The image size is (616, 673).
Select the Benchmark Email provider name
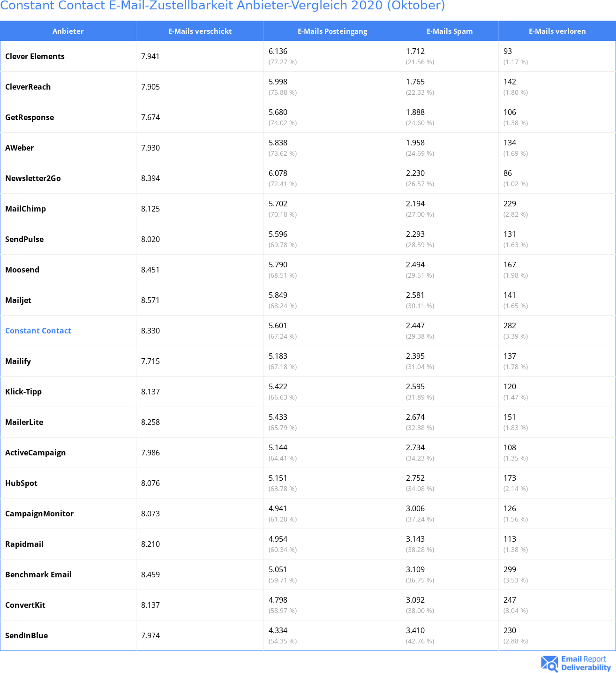pos(38,575)
